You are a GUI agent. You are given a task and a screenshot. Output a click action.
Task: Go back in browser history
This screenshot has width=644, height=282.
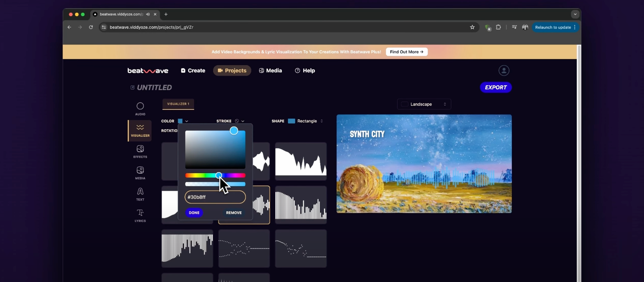(x=69, y=27)
